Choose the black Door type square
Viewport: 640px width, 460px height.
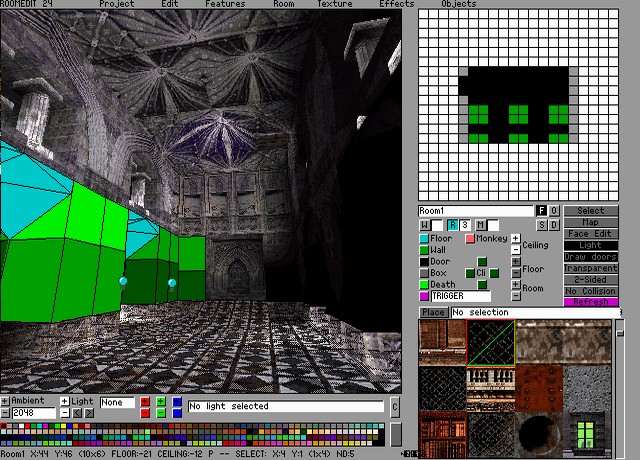tap(424, 262)
